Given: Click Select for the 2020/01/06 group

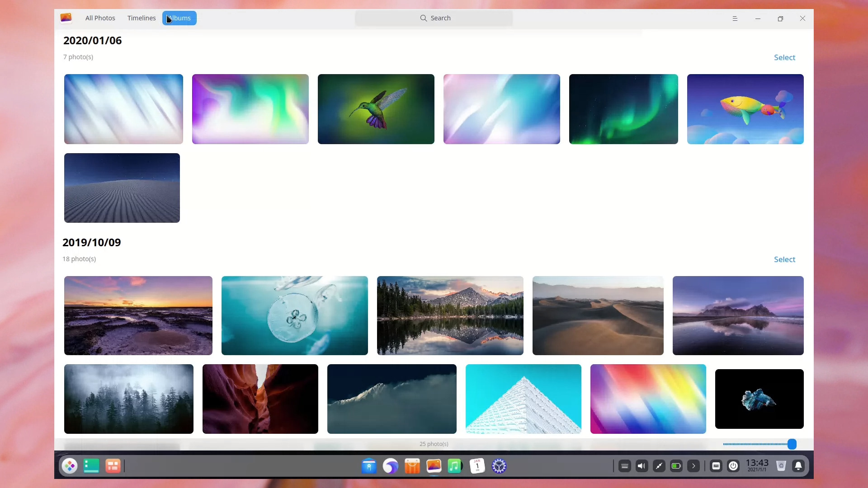Looking at the screenshot, I should [x=784, y=57].
